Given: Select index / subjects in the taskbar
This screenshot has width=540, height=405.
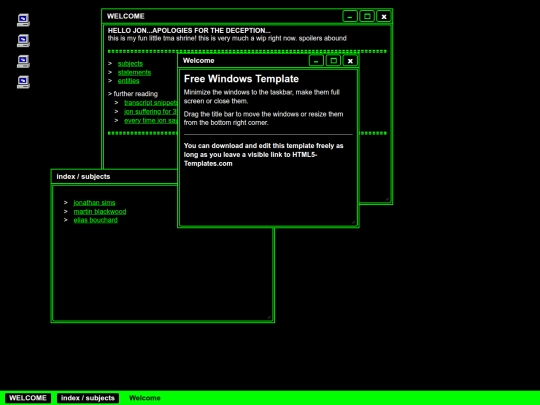Looking at the screenshot, I should (88, 398).
